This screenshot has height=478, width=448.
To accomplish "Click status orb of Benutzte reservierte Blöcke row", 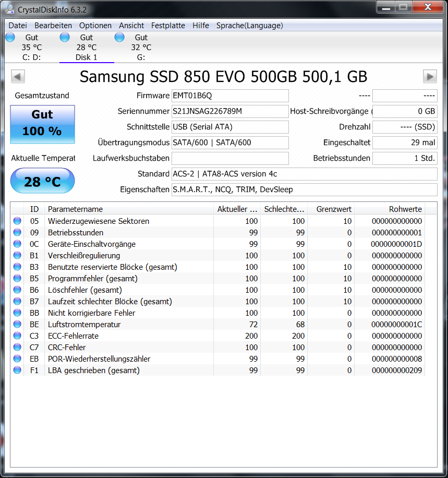I will [17, 267].
